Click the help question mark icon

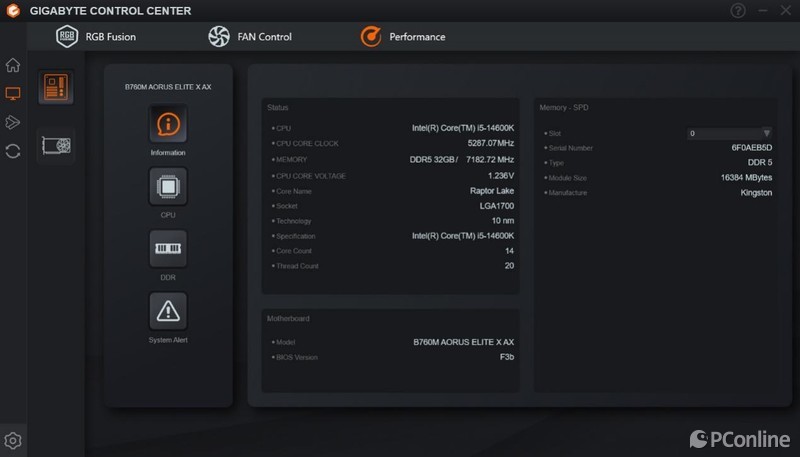[x=738, y=11]
